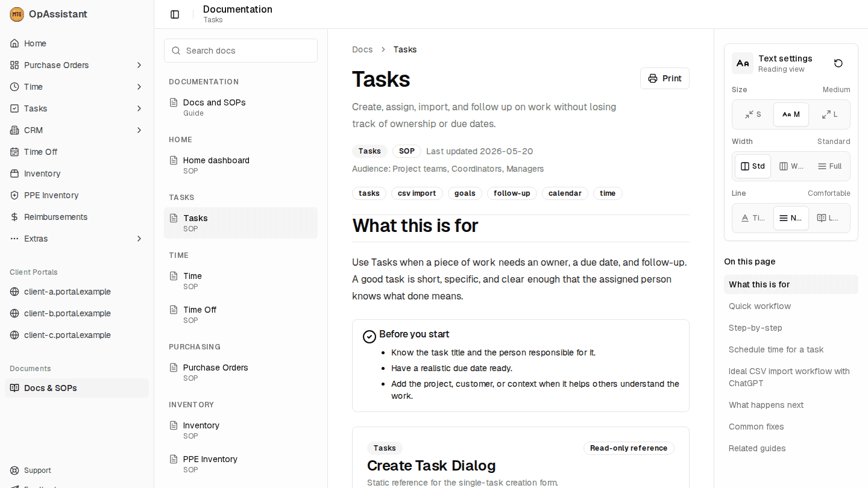The image size is (868, 488).
Task: Click the Read-only reference badge
Action: coord(629,448)
